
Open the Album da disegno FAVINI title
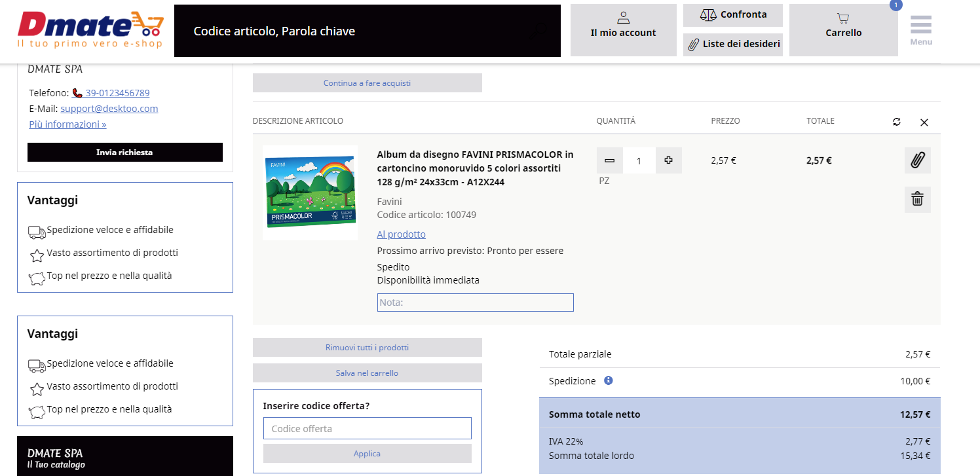click(x=475, y=168)
